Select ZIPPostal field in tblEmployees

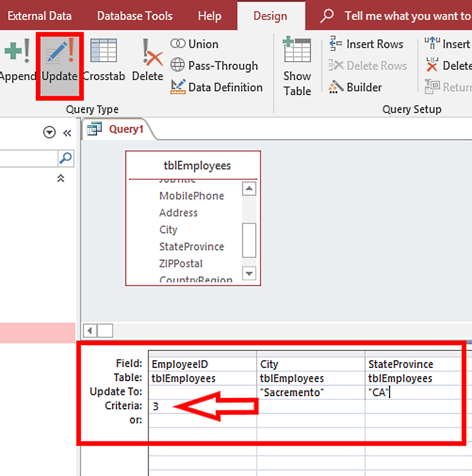click(181, 263)
